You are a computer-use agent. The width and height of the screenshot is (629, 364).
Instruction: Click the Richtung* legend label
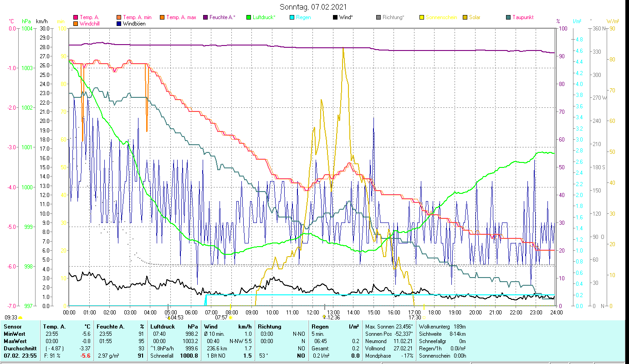click(x=393, y=18)
